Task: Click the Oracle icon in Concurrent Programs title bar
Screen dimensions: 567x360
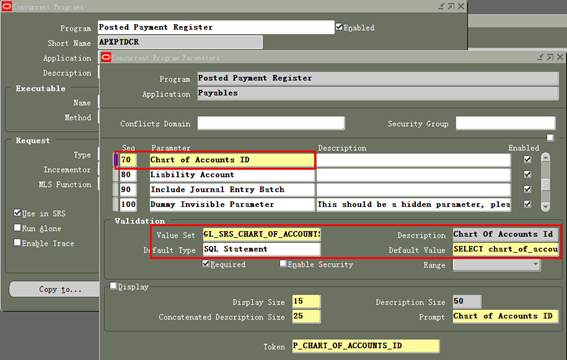Action: click(x=7, y=6)
